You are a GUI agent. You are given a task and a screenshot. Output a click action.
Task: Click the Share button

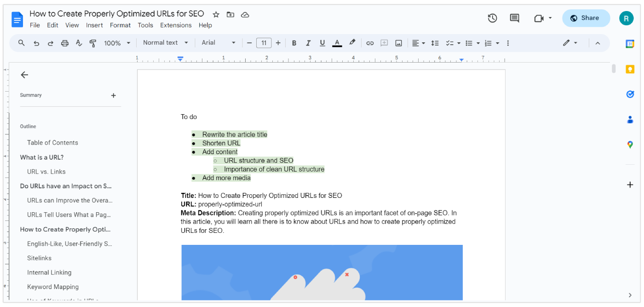pos(586,18)
